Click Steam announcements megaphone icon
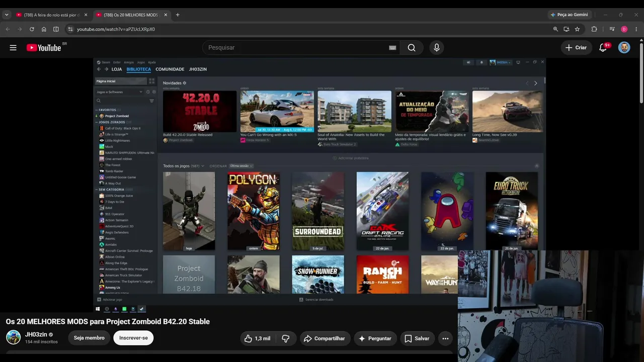This screenshot has height=362, width=644. click(468, 62)
